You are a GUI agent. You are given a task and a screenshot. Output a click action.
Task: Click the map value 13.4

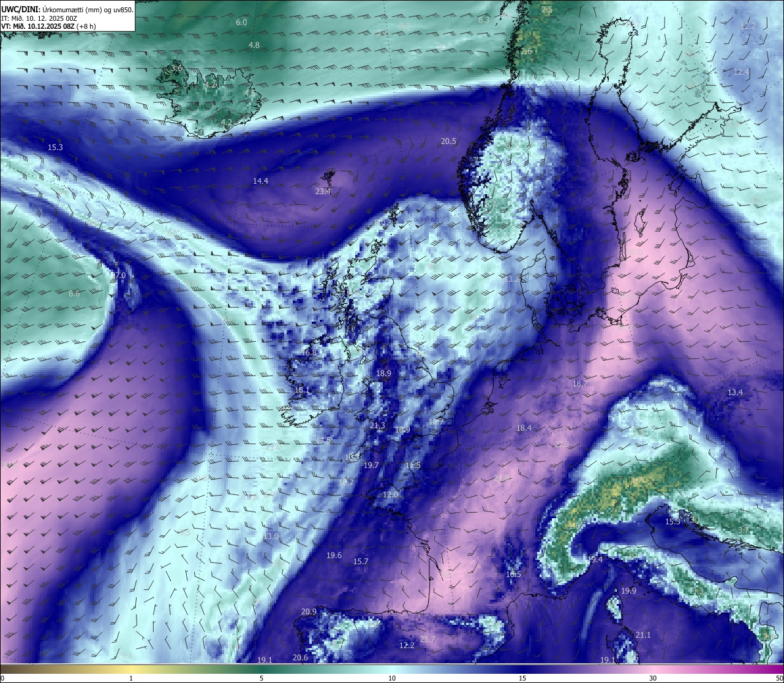735,393
